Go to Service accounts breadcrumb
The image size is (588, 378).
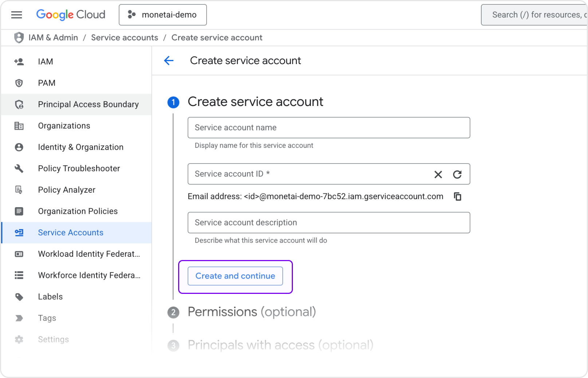click(125, 38)
